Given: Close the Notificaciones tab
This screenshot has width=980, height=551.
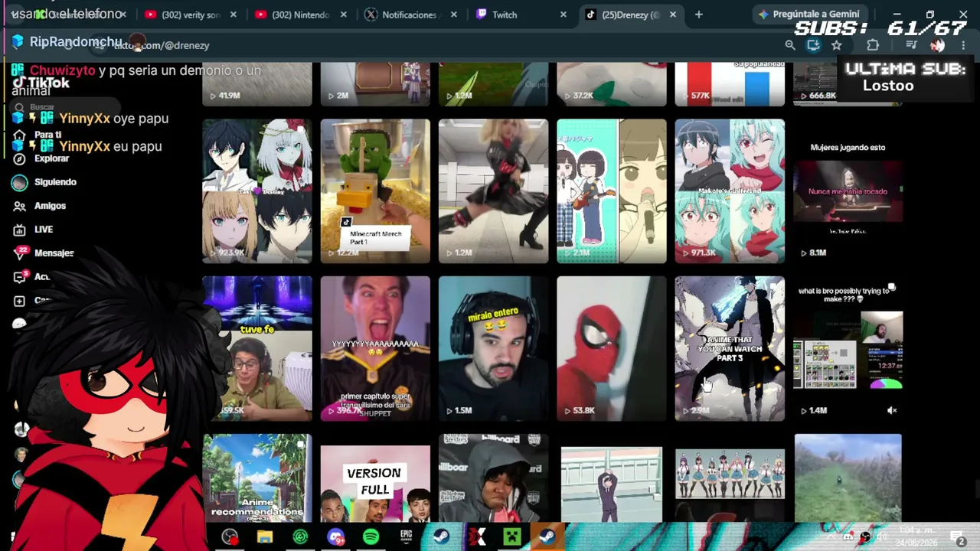Looking at the screenshot, I should click(454, 15).
